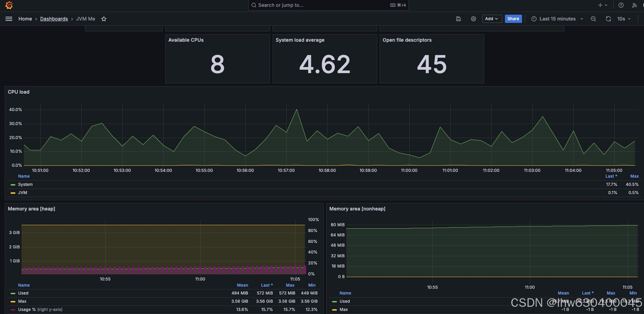Viewport: 644px width, 314px height.
Task: Change heap Usage % purple color swatch
Action: [13, 310]
